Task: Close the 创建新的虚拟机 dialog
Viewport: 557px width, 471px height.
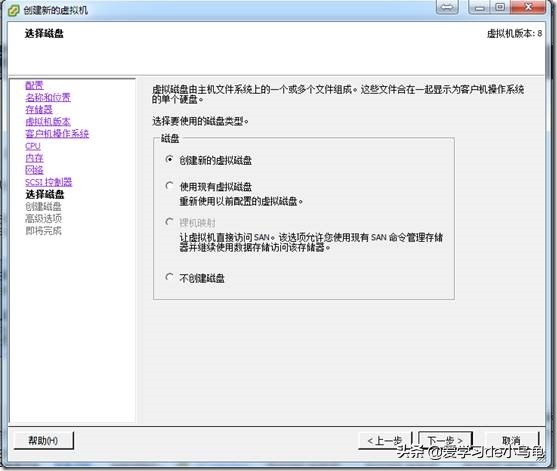Action: 528,7
